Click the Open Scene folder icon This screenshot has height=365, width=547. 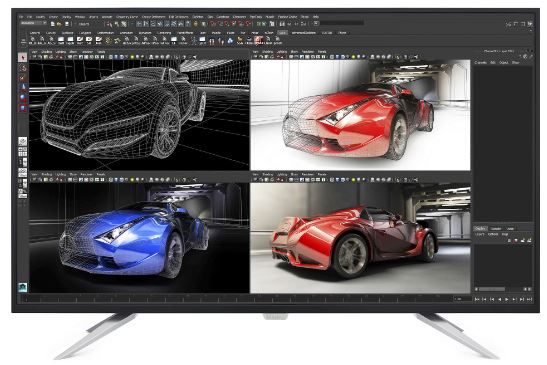pyautogui.click(x=59, y=24)
